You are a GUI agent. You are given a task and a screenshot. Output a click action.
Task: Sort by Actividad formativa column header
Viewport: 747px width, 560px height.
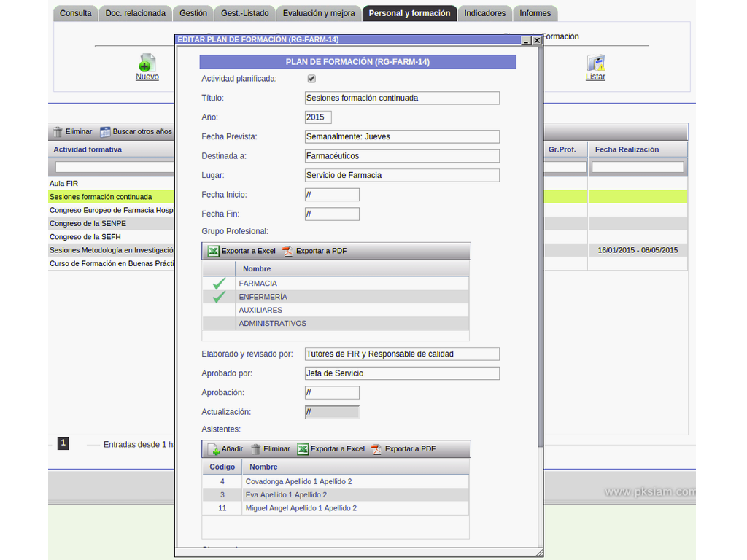pyautogui.click(x=88, y=149)
